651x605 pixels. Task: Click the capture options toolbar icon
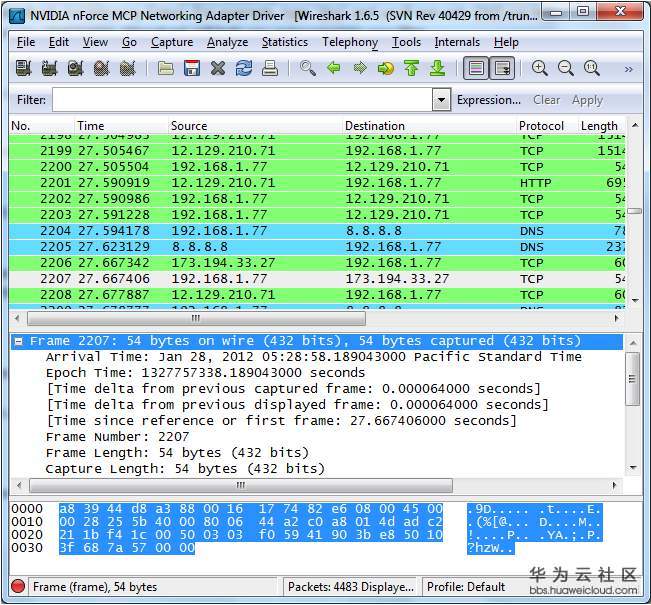(49, 68)
